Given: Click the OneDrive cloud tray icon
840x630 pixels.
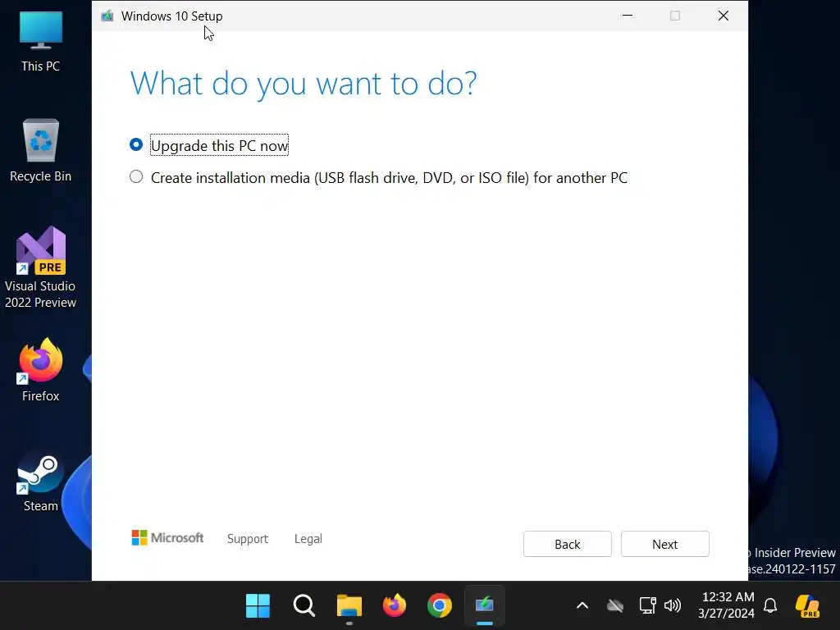Looking at the screenshot, I should (615, 605).
